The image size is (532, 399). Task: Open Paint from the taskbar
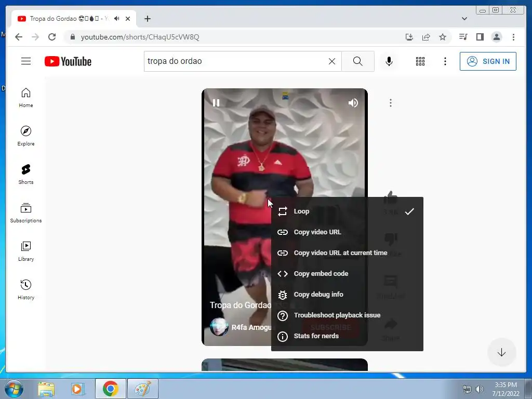pyautogui.click(x=143, y=389)
